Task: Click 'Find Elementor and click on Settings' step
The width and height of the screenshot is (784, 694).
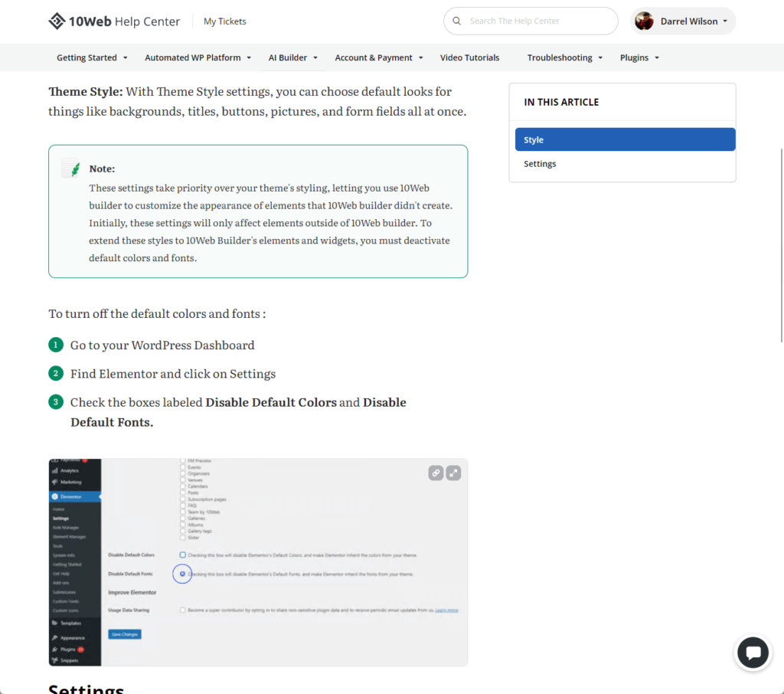Action: (x=173, y=374)
